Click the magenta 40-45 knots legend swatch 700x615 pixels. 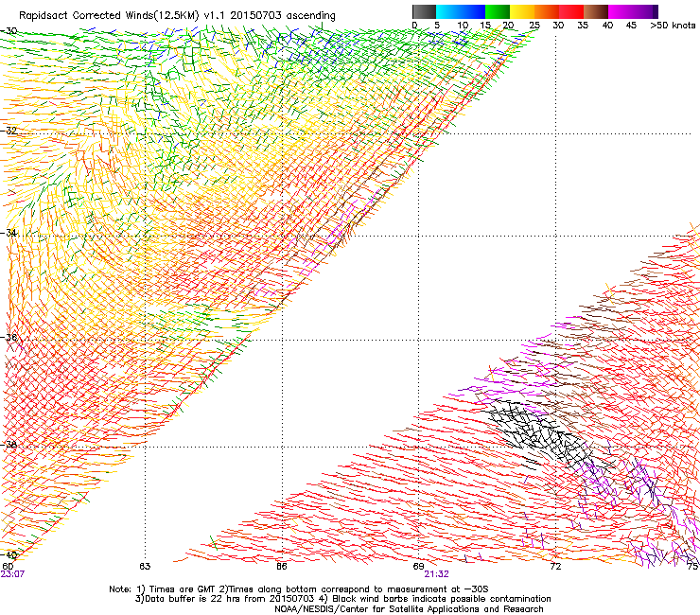pos(621,11)
